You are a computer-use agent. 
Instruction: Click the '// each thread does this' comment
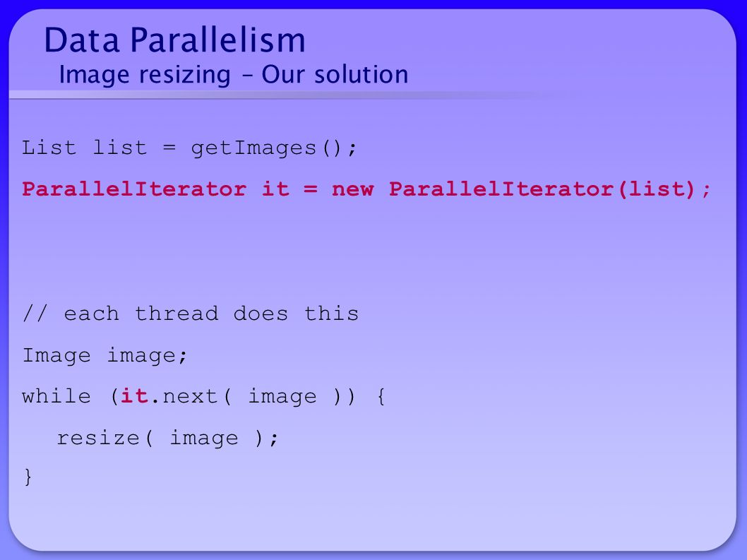pyautogui.click(x=191, y=314)
